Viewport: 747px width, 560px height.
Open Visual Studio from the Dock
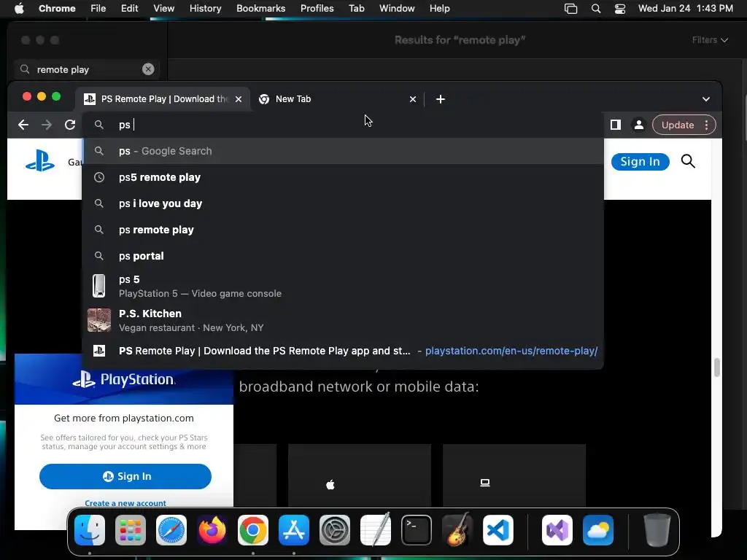557,530
